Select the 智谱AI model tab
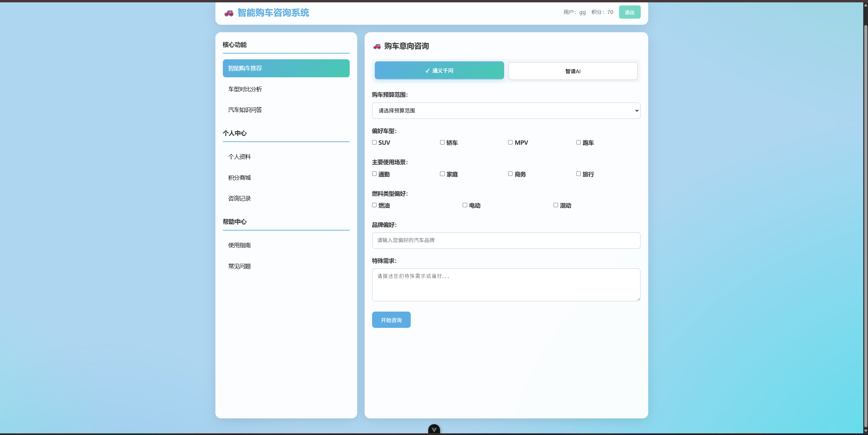The width and height of the screenshot is (868, 435). (573, 71)
